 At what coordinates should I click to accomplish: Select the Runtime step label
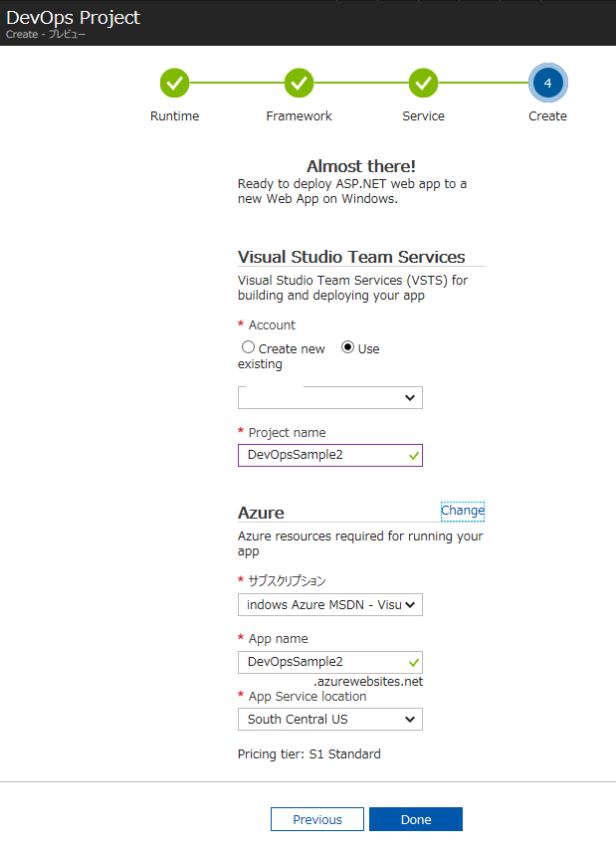174,116
